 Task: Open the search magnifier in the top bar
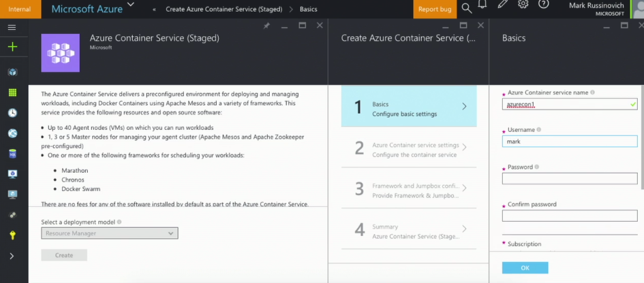coord(466,8)
